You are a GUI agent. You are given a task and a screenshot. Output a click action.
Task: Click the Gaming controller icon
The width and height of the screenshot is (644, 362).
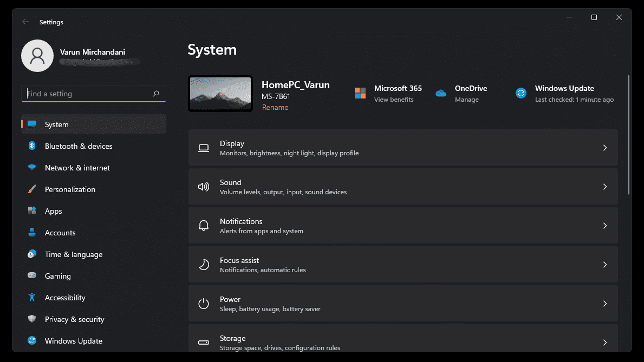pyautogui.click(x=32, y=275)
